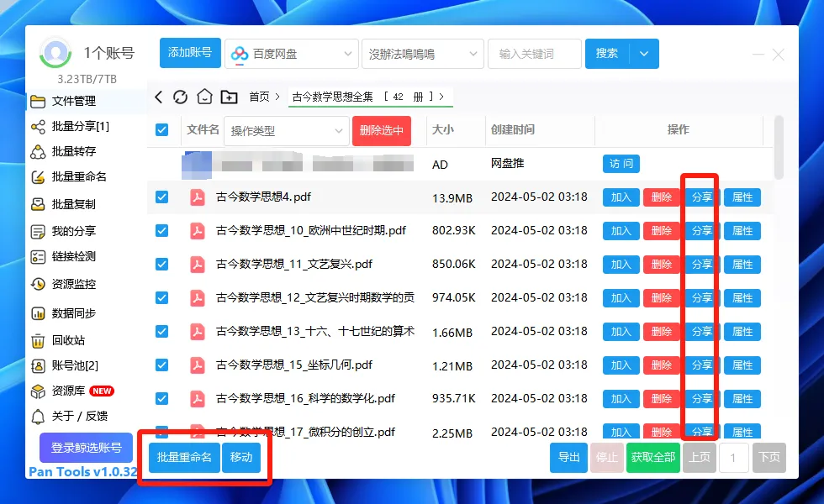Click the 输入关键词 search field
Viewport: 824px width, 504px height.
[535, 54]
